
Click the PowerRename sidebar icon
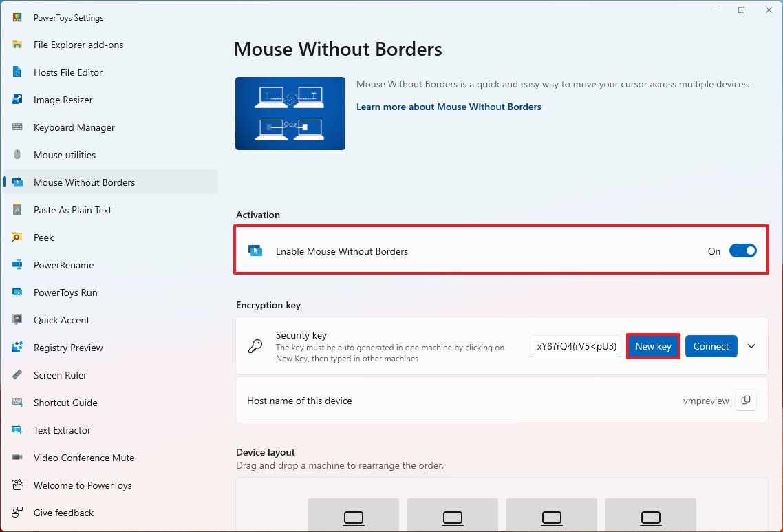click(x=18, y=265)
